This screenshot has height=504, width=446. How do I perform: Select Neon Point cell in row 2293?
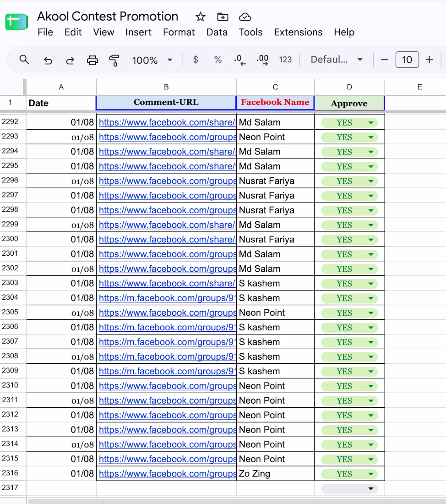pyautogui.click(x=275, y=137)
